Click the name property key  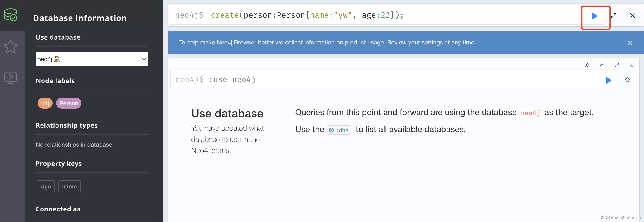tap(69, 187)
